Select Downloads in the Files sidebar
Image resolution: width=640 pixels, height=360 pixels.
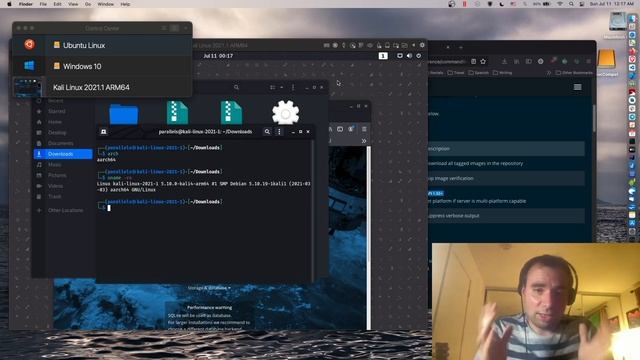click(63, 154)
